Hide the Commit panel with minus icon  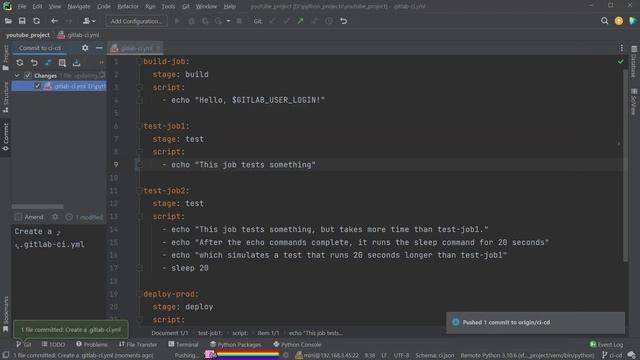click(x=99, y=48)
